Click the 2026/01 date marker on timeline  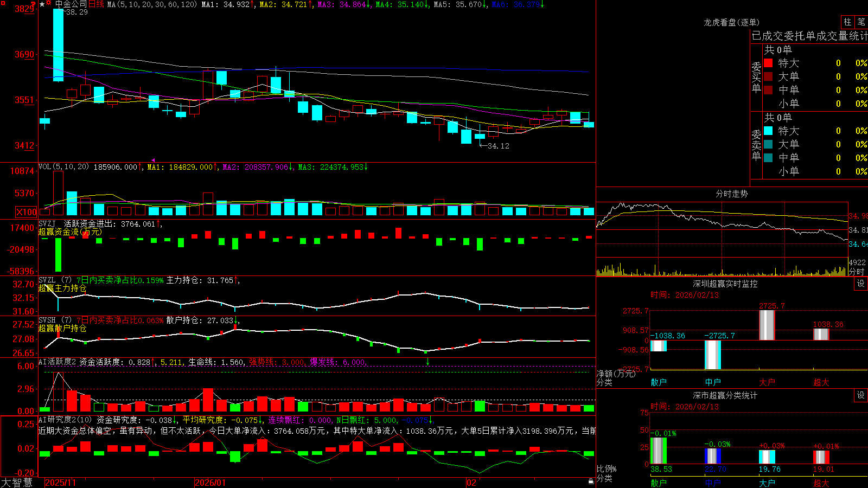(x=210, y=483)
